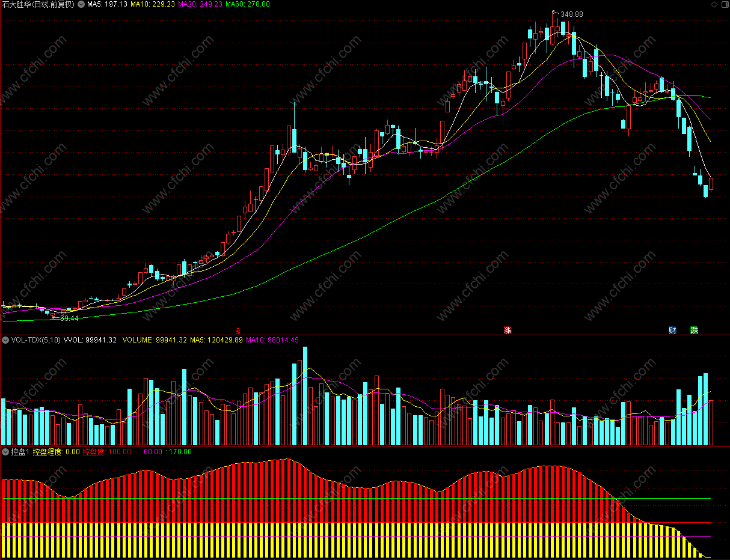730x560 pixels.
Task: Click the red 涨 event marker
Action: point(508,330)
